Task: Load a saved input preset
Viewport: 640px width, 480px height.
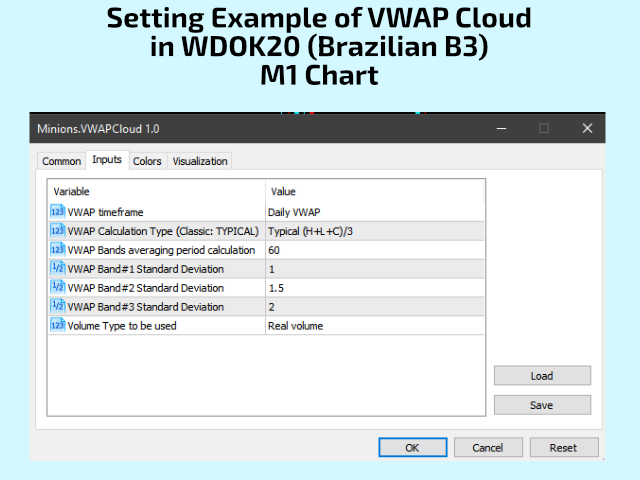Action: coord(542,376)
